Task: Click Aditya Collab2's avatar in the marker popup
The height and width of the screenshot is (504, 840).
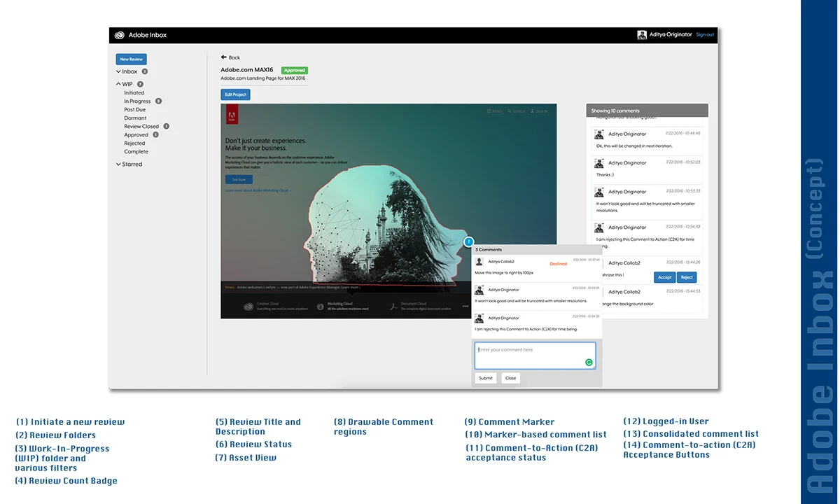Action: click(479, 261)
